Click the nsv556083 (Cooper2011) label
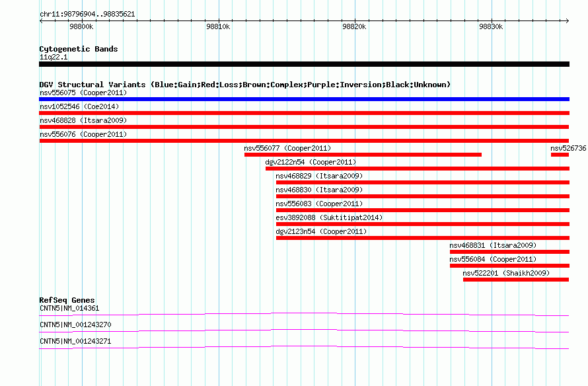 (x=319, y=204)
